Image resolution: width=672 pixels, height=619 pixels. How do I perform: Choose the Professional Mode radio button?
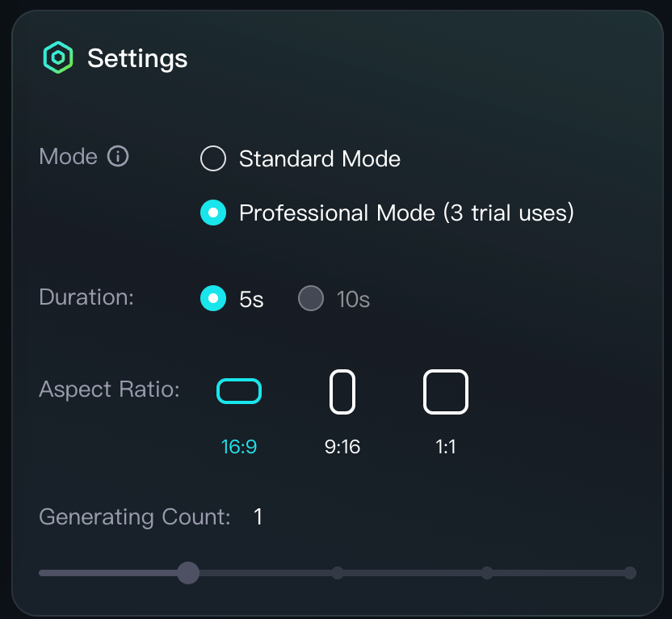pos(213,213)
